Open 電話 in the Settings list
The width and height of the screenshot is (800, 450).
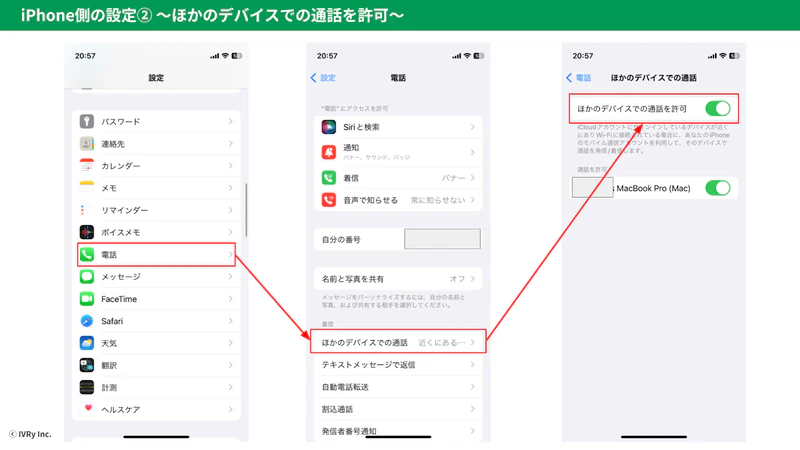tap(156, 254)
